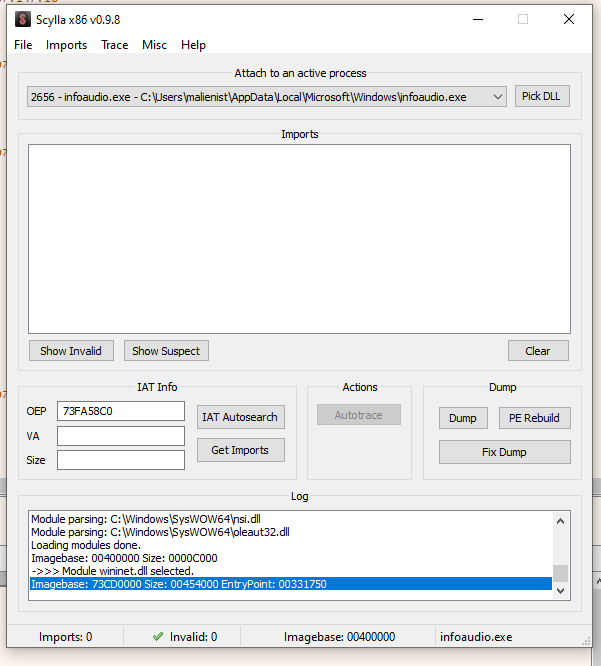The width and height of the screenshot is (601, 666).
Task: Start PE Rebuild
Action: coord(534,418)
